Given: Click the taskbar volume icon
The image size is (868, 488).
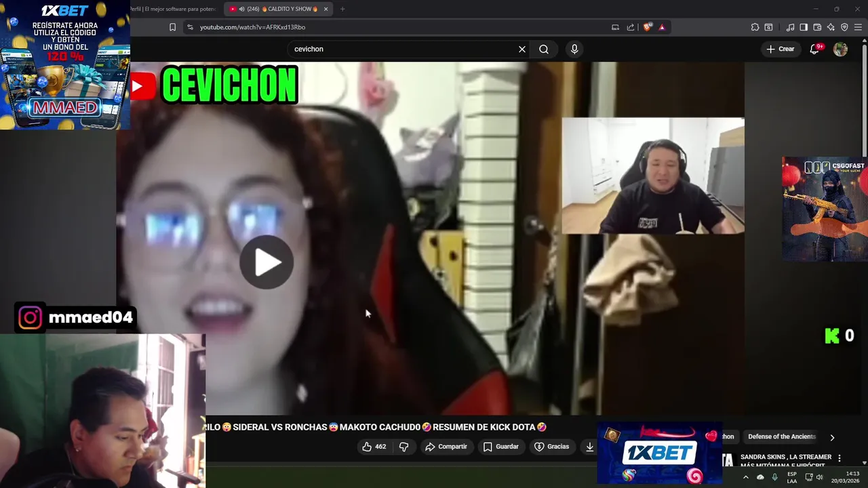Looking at the screenshot, I should pos(820,477).
